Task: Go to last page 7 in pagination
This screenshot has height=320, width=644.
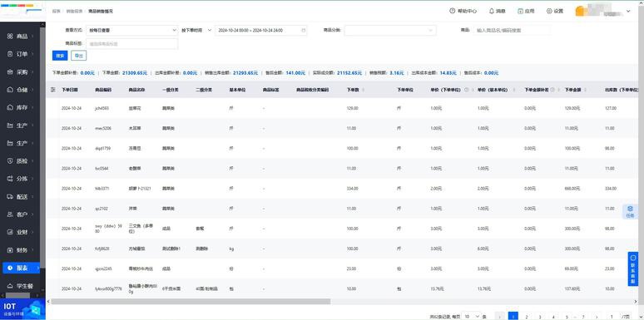Action: click(x=583, y=317)
